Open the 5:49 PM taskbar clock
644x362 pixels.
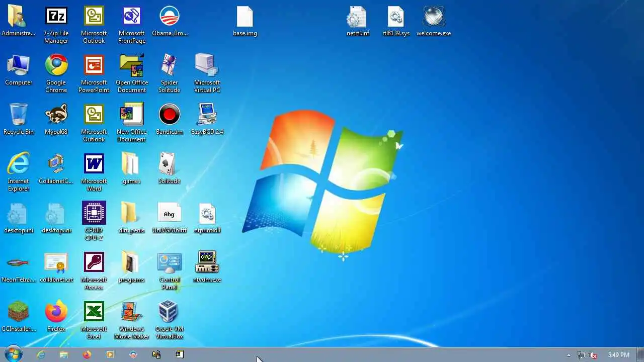click(618, 355)
